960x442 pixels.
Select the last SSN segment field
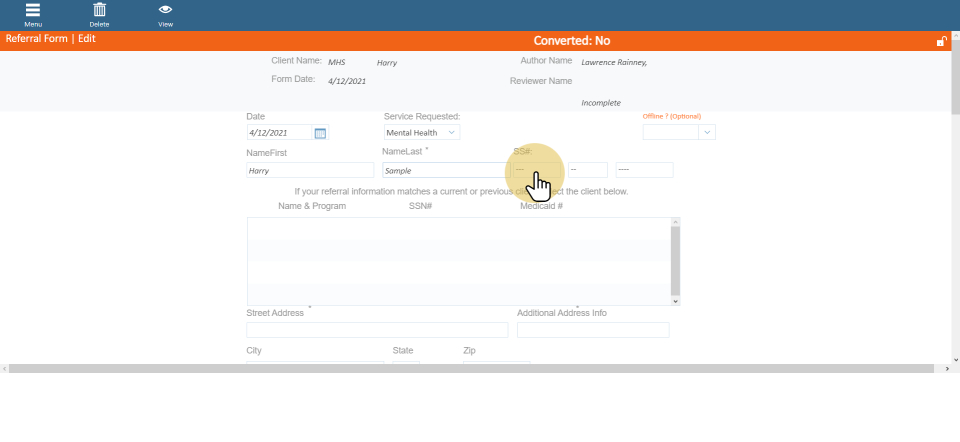pos(644,171)
